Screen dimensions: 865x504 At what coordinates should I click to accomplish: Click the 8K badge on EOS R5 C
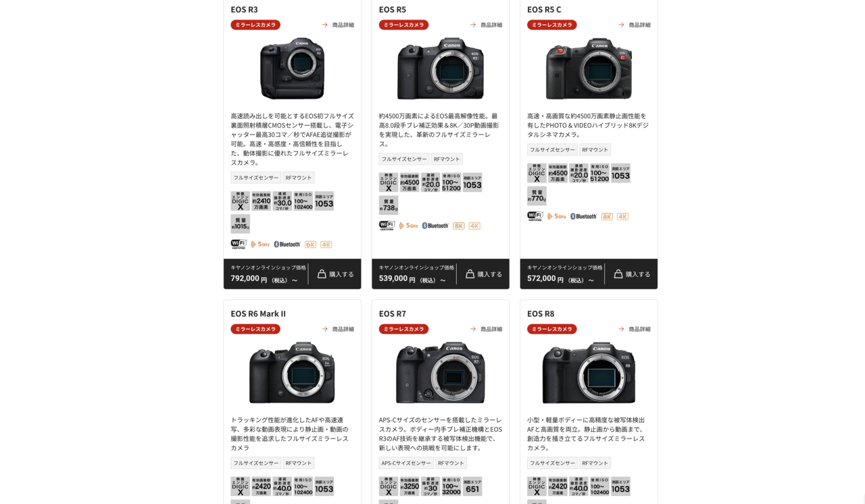pyautogui.click(x=607, y=217)
